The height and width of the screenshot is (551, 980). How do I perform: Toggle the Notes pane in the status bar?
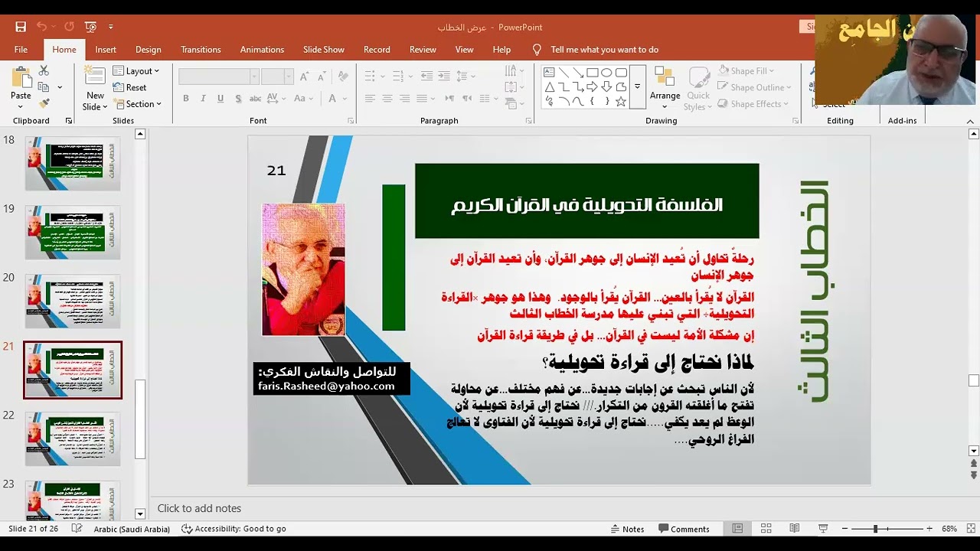click(x=628, y=529)
